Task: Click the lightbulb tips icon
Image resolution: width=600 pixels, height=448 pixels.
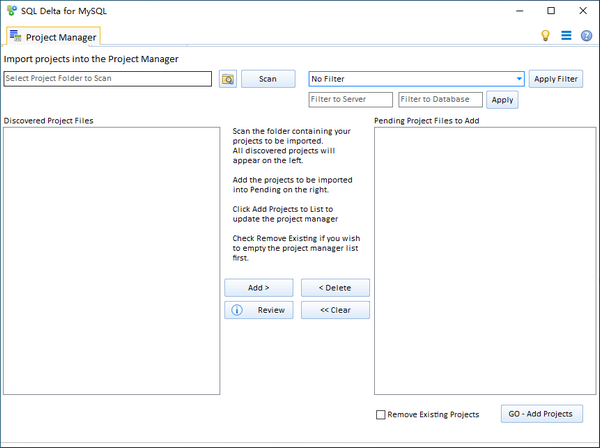Action: 545,36
